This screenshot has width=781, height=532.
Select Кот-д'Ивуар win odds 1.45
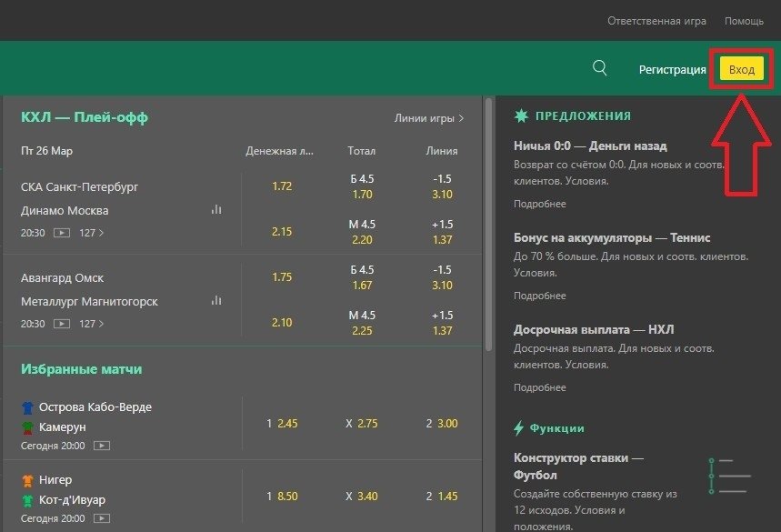(447, 497)
